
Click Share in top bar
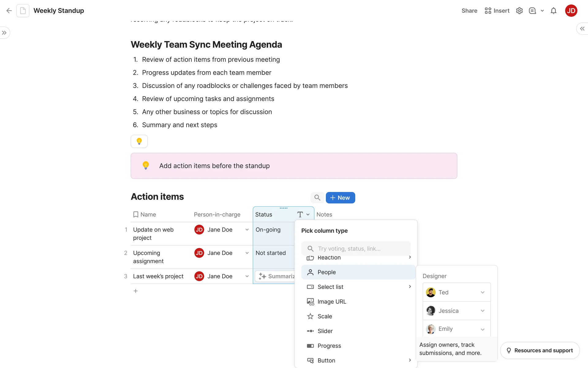tap(469, 11)
